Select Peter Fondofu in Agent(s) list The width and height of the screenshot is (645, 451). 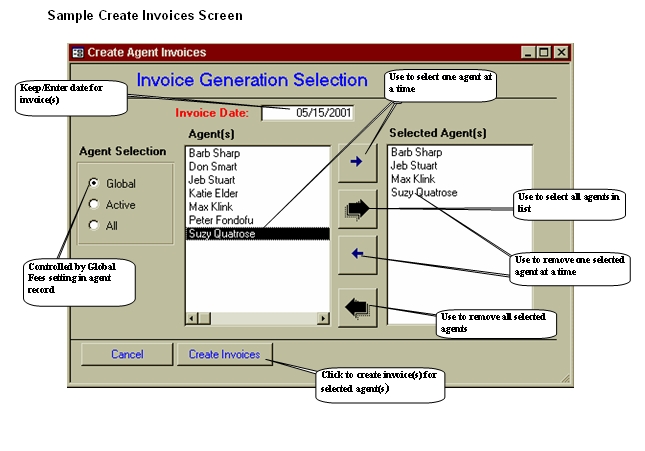tap(258, 220)
